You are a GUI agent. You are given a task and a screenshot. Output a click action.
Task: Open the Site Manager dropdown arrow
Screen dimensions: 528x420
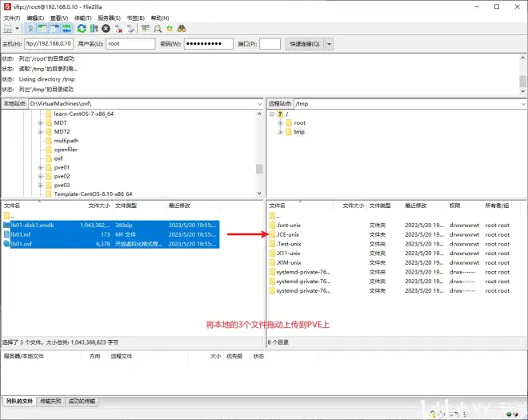17,29
